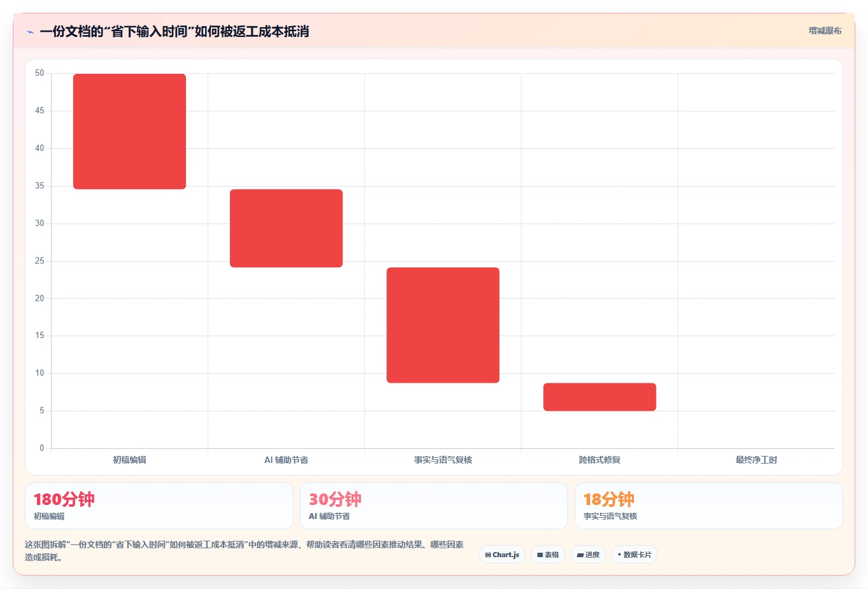The image size is (868, 589).
Task: Click the 初稿编辑 waterfall bar
Action: pyautogui.click(x=129, y=131)
